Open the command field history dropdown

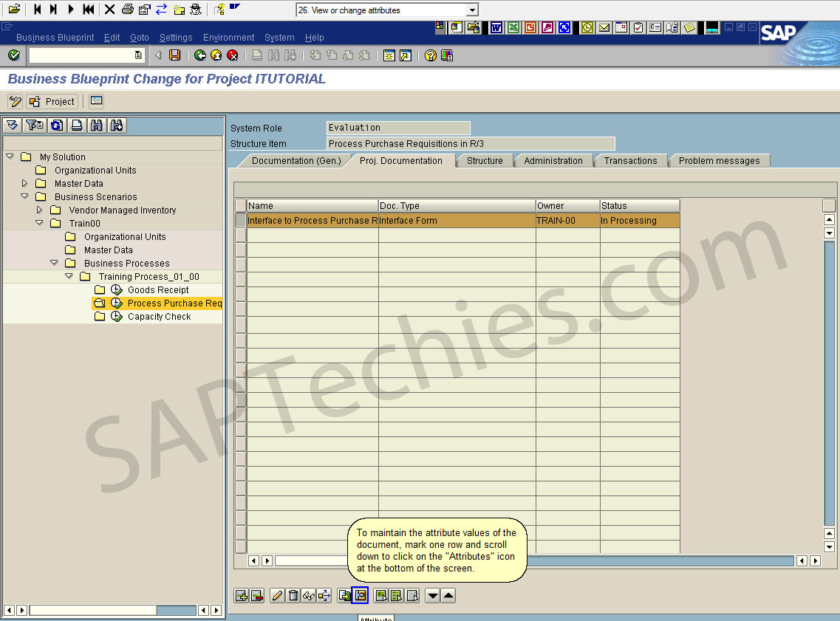click(138, 55)
